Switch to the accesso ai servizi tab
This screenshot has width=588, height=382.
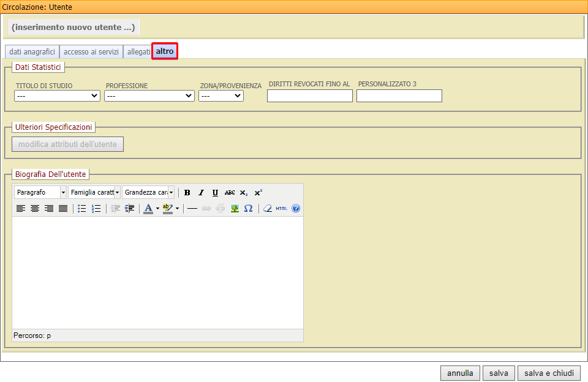(x=91, y=51)
